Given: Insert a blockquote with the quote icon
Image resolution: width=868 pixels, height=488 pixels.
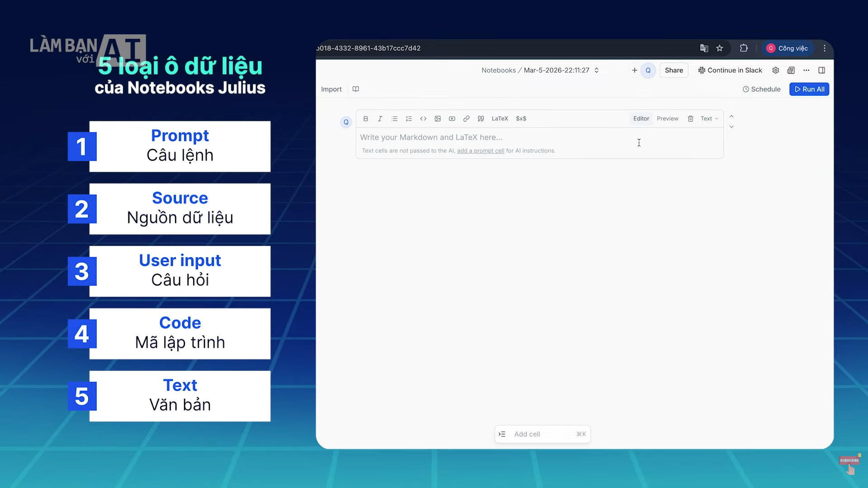Looking at the screenshot, I should [481, 118].
